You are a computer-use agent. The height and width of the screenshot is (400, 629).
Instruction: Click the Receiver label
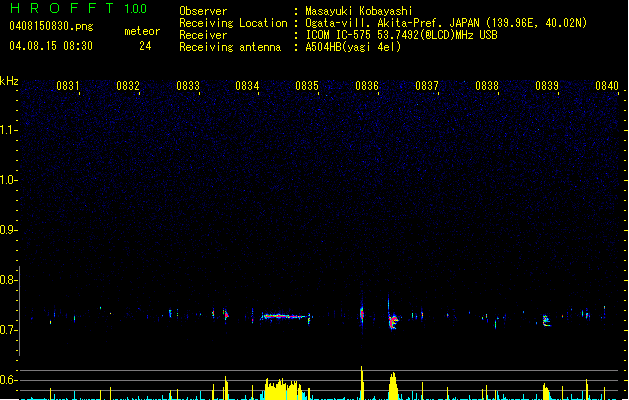203,35
